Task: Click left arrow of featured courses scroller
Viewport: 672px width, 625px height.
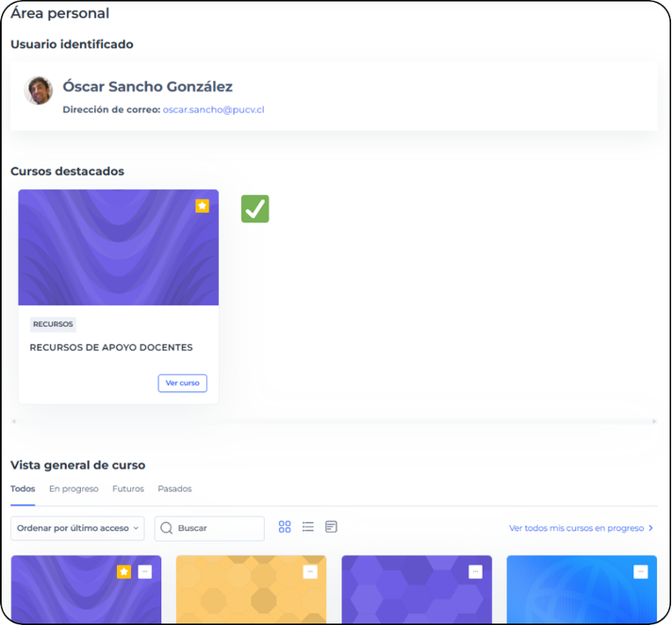Action: tap(14, 421)
